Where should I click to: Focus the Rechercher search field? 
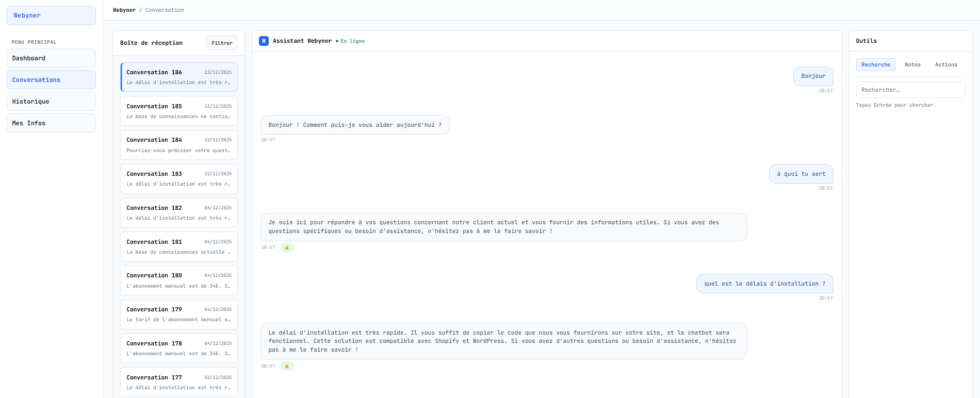[910, 90]
